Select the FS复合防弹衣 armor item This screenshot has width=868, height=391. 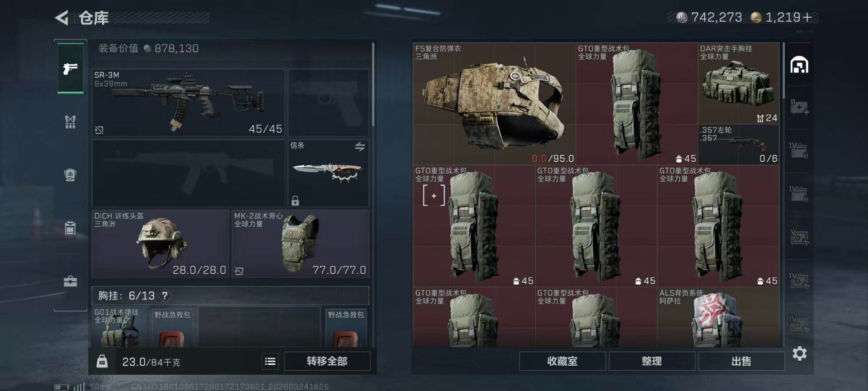[x=494, y=104]
